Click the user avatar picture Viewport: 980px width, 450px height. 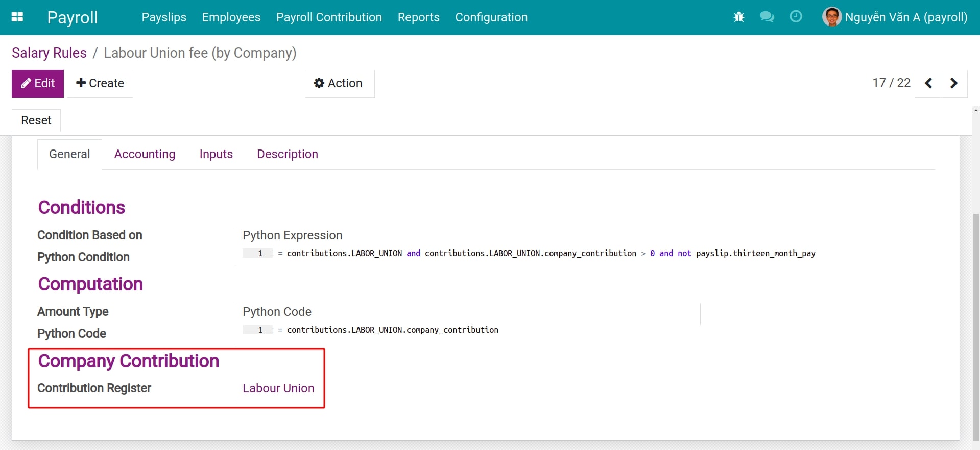[x=831, y=17]
